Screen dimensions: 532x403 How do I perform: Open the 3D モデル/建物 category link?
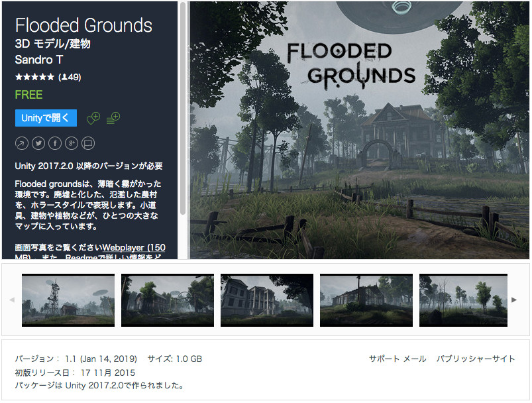[x=52, y=44]
